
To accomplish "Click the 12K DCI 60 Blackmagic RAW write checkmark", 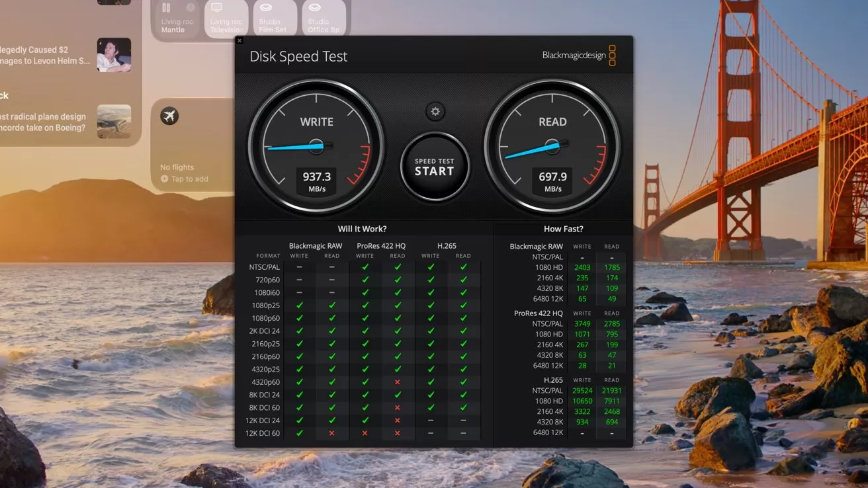I will (x=299, y=433).
